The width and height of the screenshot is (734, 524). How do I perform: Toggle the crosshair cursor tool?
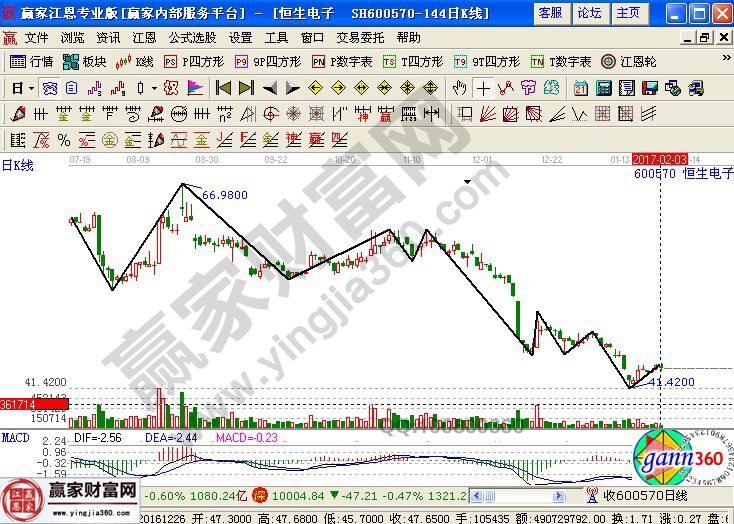(485, 88)
